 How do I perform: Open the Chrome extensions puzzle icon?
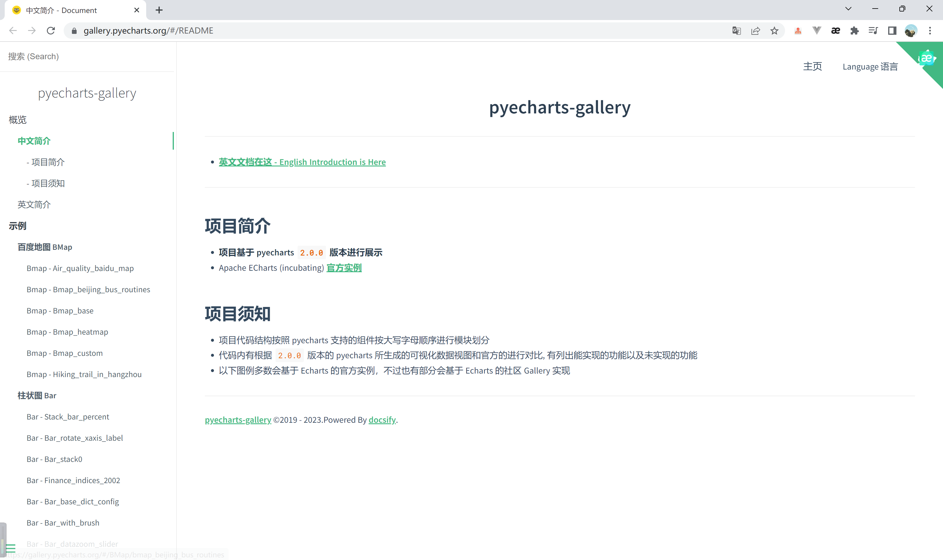pyautogui.click(x=854, y=31)
